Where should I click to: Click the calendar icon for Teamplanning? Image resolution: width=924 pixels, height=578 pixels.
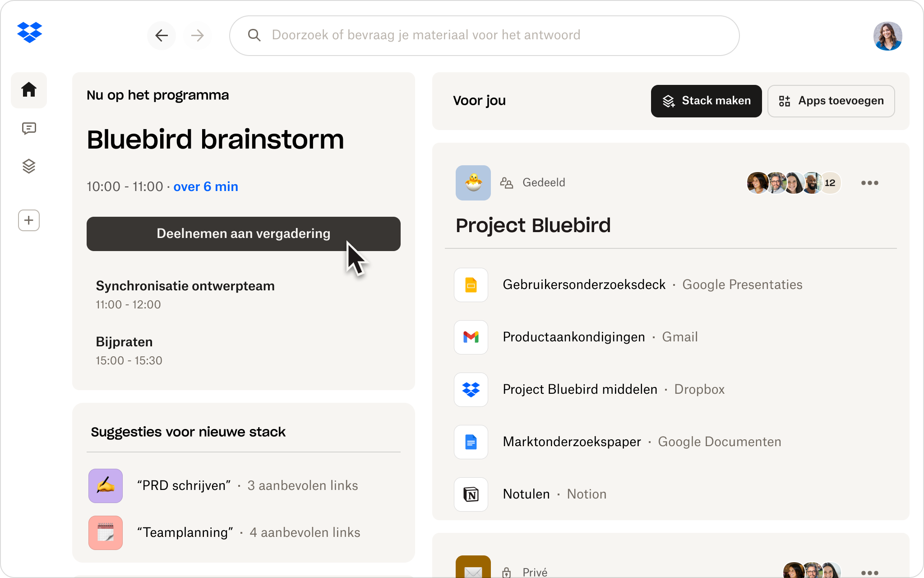106,533
